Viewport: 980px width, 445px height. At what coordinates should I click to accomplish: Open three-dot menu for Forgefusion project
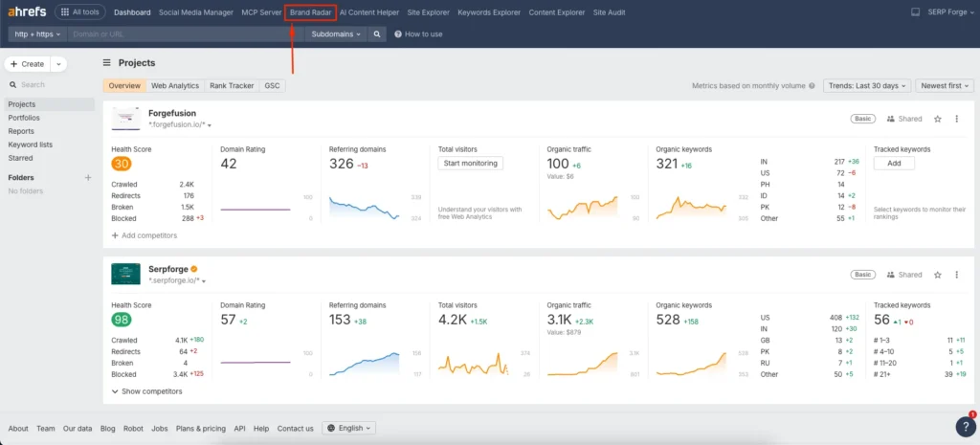click(957, 119)
